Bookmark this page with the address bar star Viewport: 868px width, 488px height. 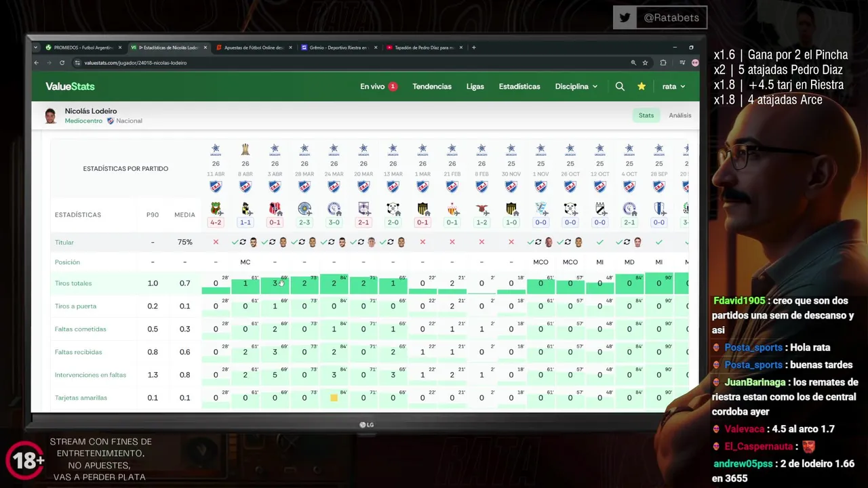pyautogui.click(x=645, y=62)
